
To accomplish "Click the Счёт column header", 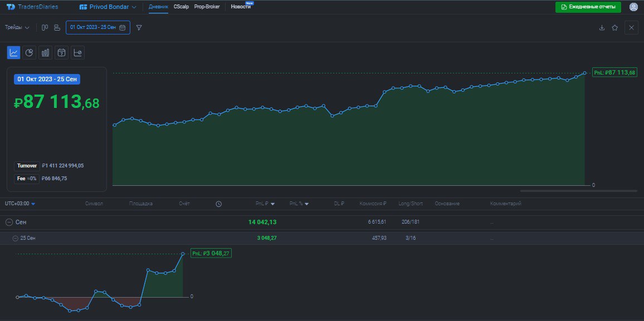I will click(x=184, y=204).
